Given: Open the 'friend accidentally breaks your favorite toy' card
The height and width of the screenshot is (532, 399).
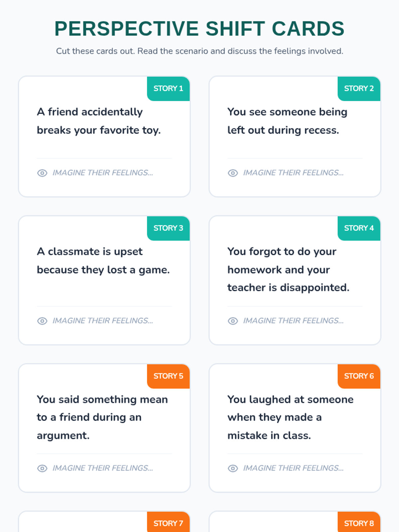Looking at the screenshot, I should click(x=104, y=136).
